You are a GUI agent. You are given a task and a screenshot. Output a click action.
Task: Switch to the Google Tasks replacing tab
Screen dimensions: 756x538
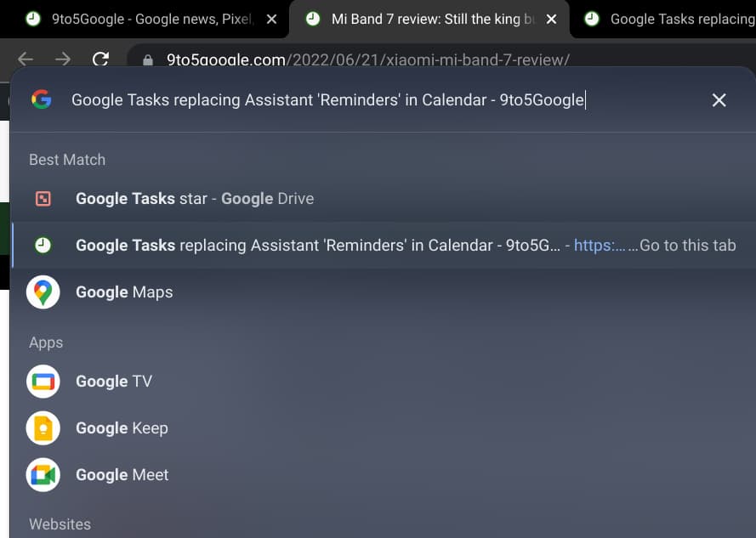(x=672, y=19)
